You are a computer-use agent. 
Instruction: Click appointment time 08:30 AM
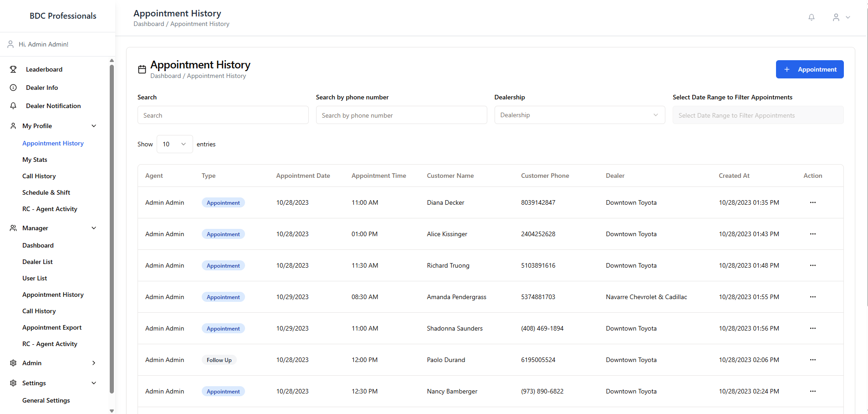(365, 297)
